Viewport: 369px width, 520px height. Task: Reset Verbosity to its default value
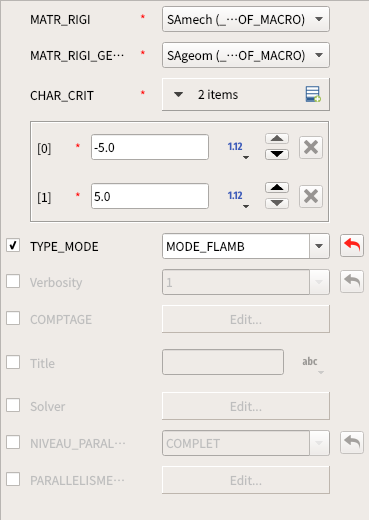(x=352, y=282)
